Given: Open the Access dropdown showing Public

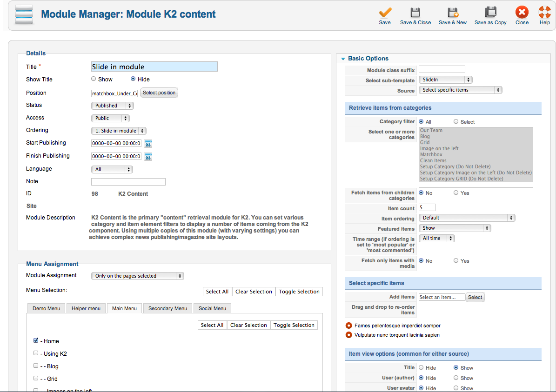Looking at the screenshot, I should coord(110,118).
